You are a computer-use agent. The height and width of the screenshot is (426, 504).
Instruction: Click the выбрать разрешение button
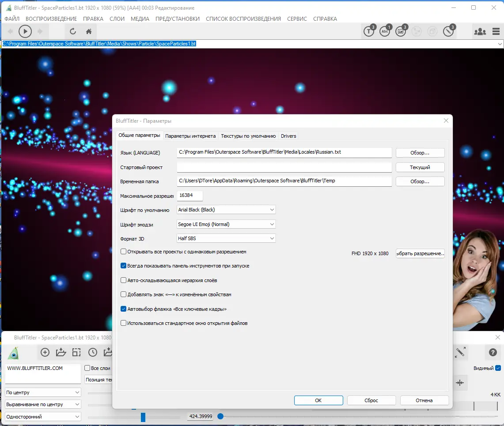tap(420, 253)
